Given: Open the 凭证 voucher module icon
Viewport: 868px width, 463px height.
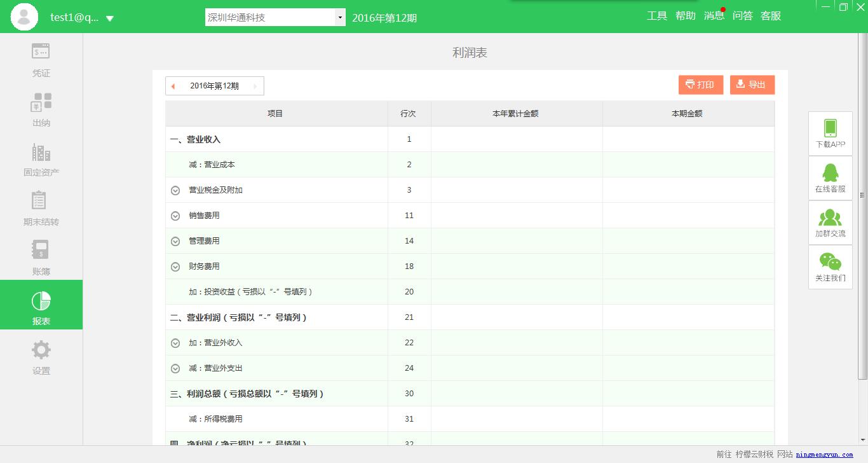Looking at the screenshot, I should 41,52.
